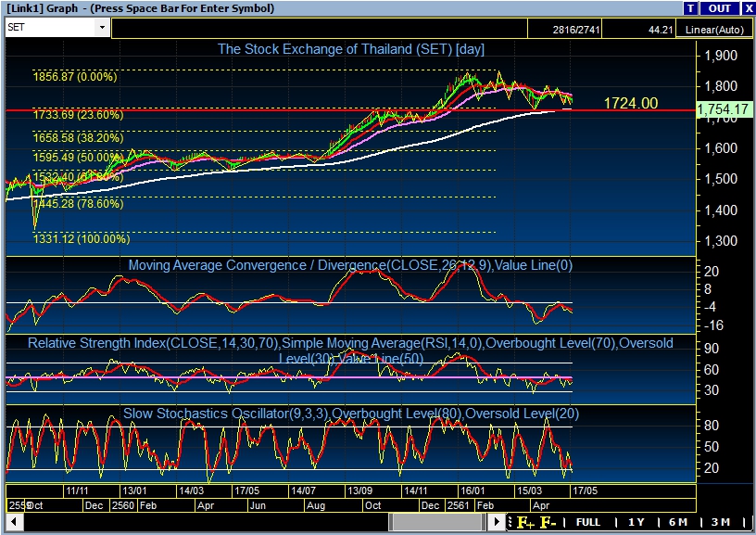Image resolution: width=756 pixels, height=535 pixels.
Task: Set chart range to 1Y
Action: 636,522
